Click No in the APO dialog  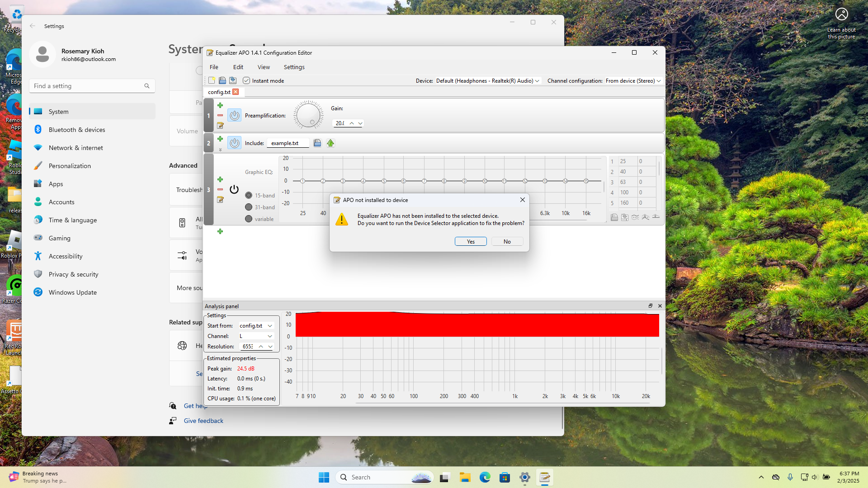(507, 241)
